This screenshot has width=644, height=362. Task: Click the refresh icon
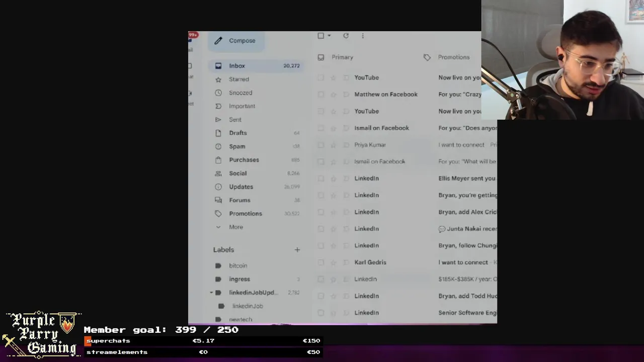[346, 36]
